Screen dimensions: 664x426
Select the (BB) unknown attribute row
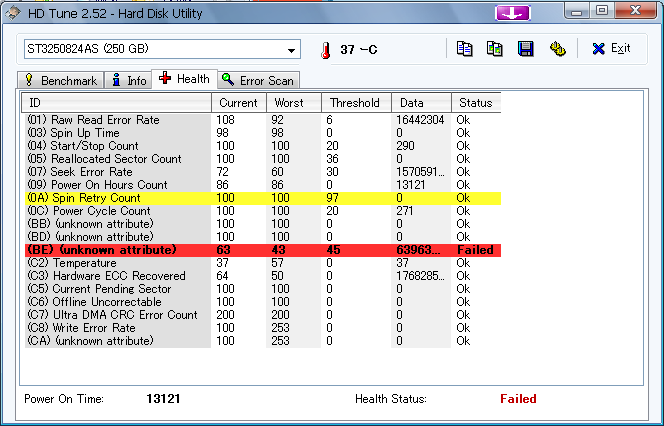pos(263,224)
